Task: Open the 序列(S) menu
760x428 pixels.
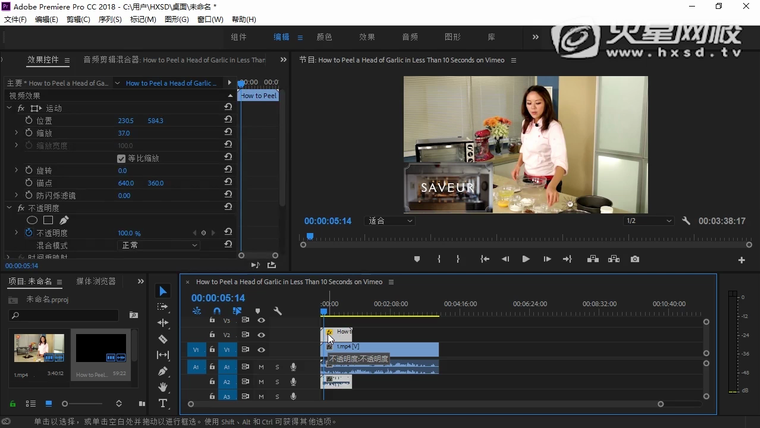Action: click(x=110, y=19)
